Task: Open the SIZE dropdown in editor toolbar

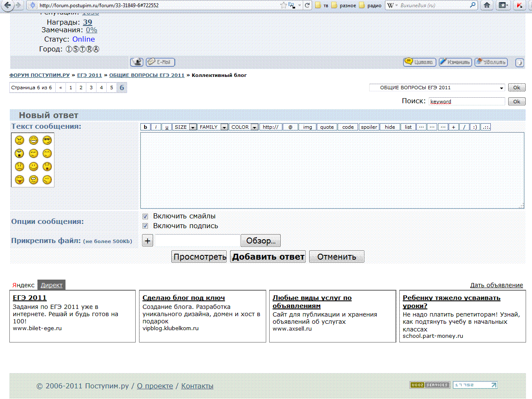Action: click(x=185, y=127)
